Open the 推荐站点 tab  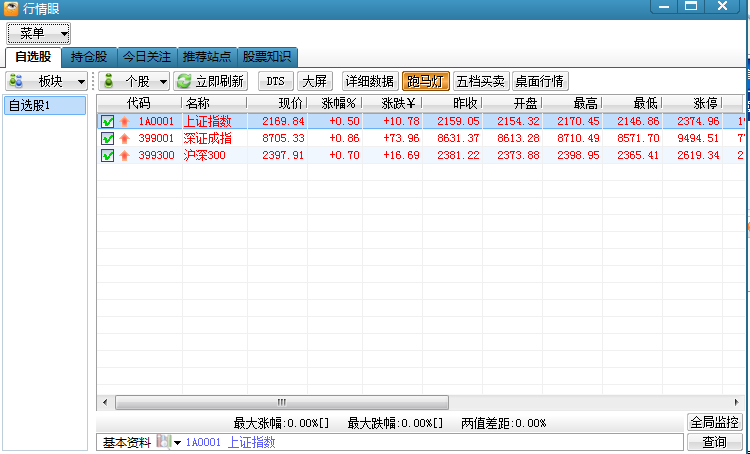[207, 57]
